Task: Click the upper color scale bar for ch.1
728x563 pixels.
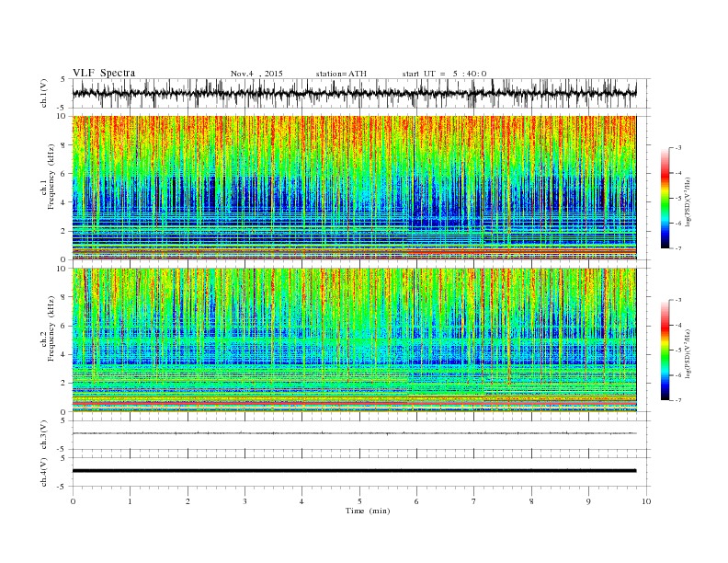Action: [665, 198]
